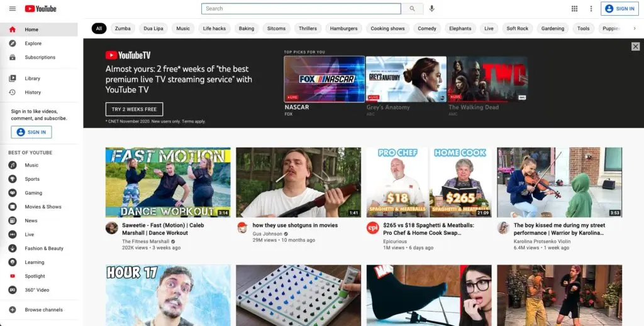Open Explore in the sidebar
The width and height of the screenshot is (644, 326).
point(33,43)
